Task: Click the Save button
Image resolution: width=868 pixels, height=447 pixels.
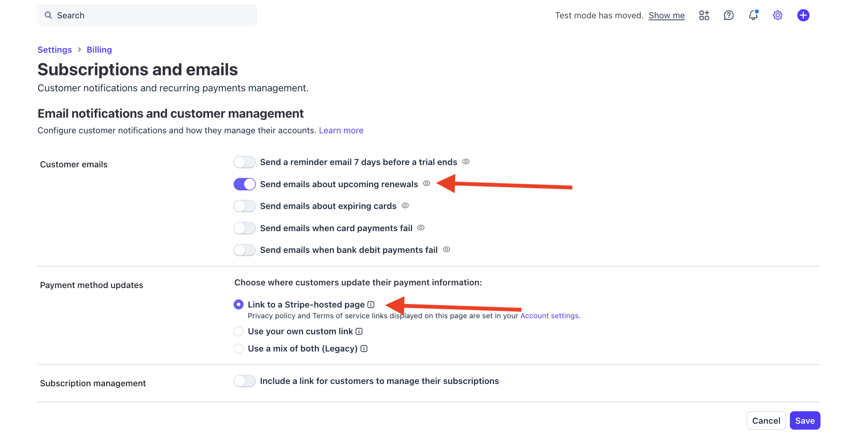Action: pos(805,421)
